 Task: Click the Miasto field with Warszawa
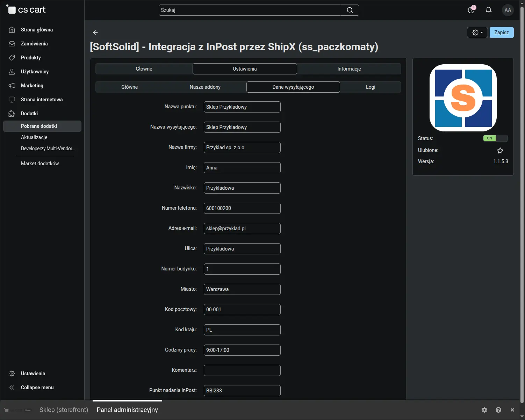(242, 289)
